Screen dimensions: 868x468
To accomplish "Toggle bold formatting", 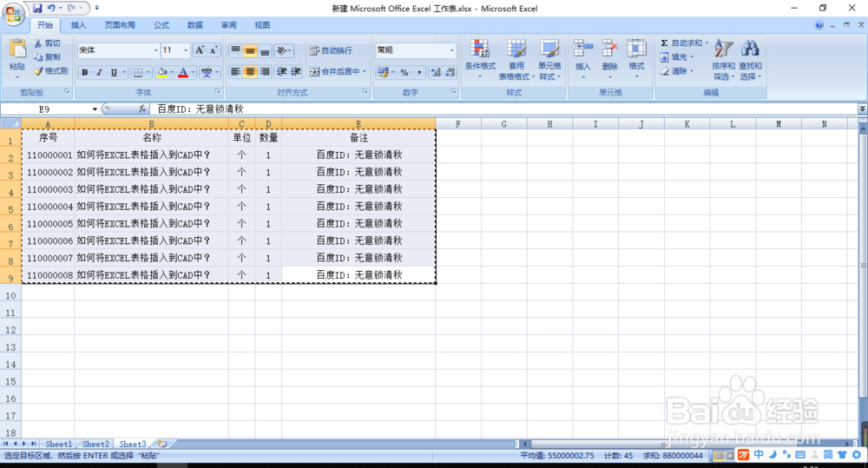I will pyautogui.click(x=85, y=72).
